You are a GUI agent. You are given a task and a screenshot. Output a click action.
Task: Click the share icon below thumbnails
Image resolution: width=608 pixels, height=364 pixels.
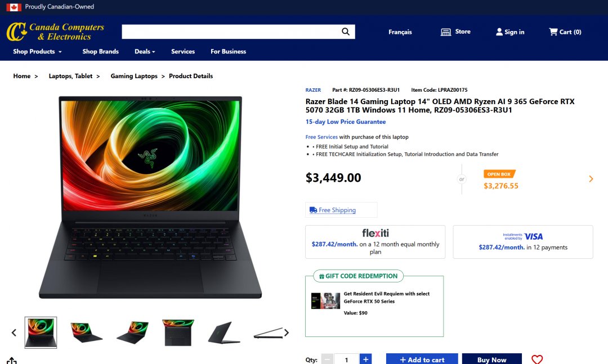[x=12, y=361]
